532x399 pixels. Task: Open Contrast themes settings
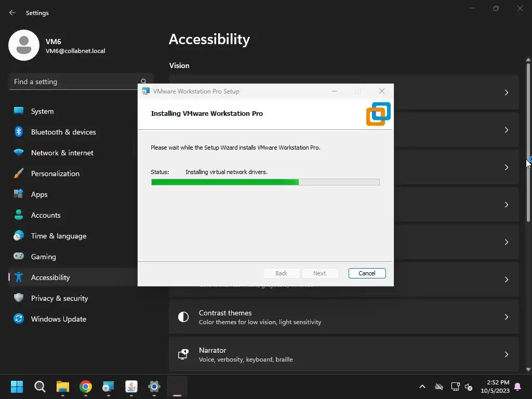[x=344, y=317]
